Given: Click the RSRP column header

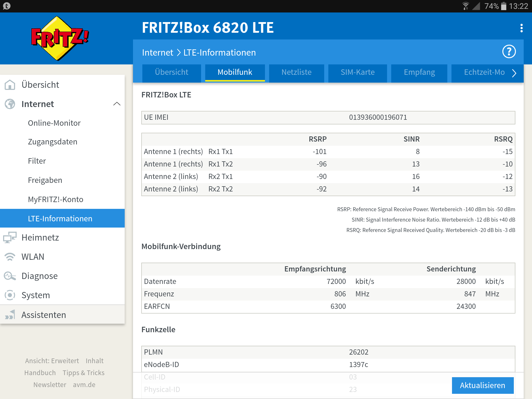Looking at the screenshot, I should [317, 139].
